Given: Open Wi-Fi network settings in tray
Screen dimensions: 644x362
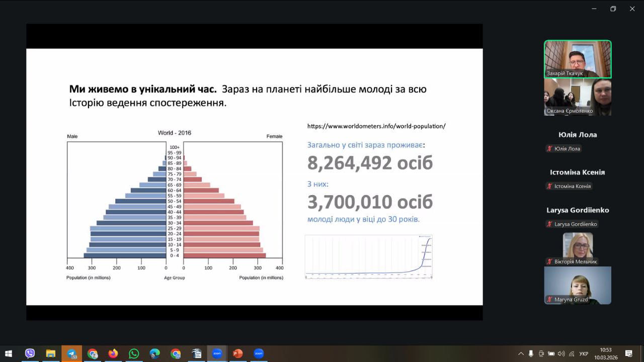Looking at the screenshot, I should (x=572, y=353).
